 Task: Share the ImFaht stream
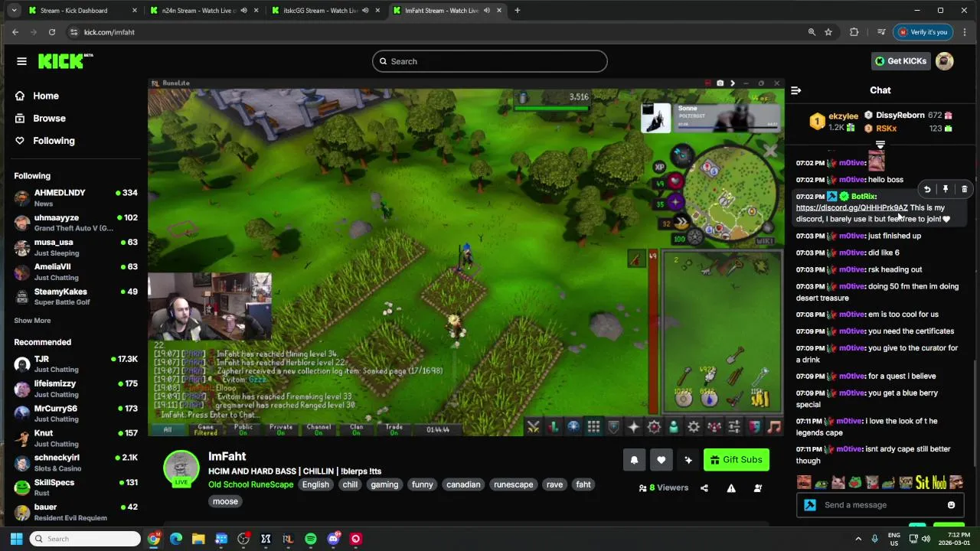click(704, 488)
